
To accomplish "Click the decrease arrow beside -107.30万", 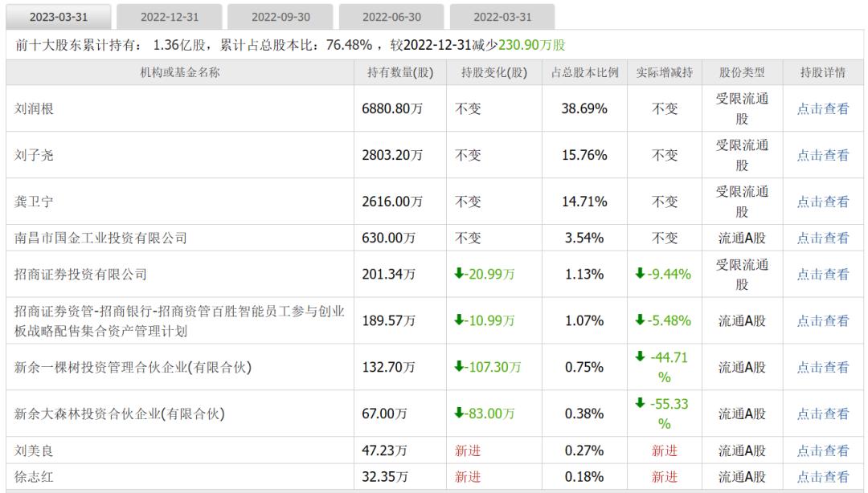I will click(459, 366).
